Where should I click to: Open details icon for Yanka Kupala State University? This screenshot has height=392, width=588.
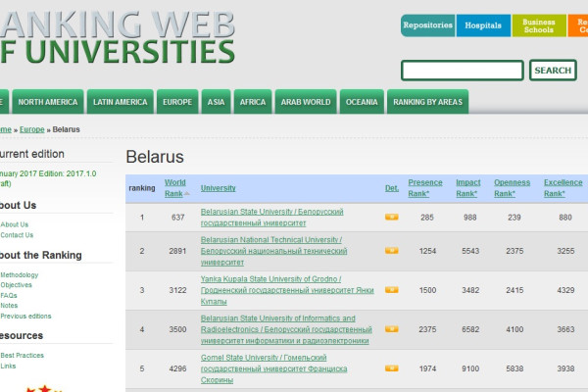click(x=391, y=290)
